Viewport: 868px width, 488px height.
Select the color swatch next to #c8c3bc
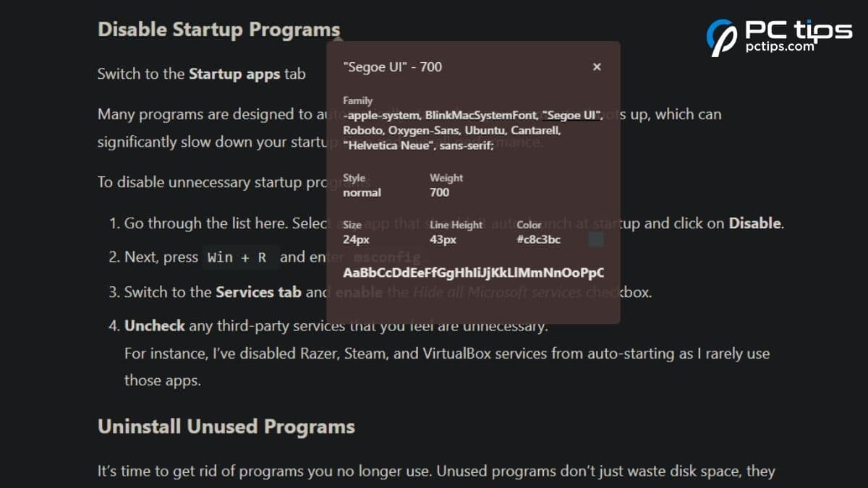[x=594, y=239]
